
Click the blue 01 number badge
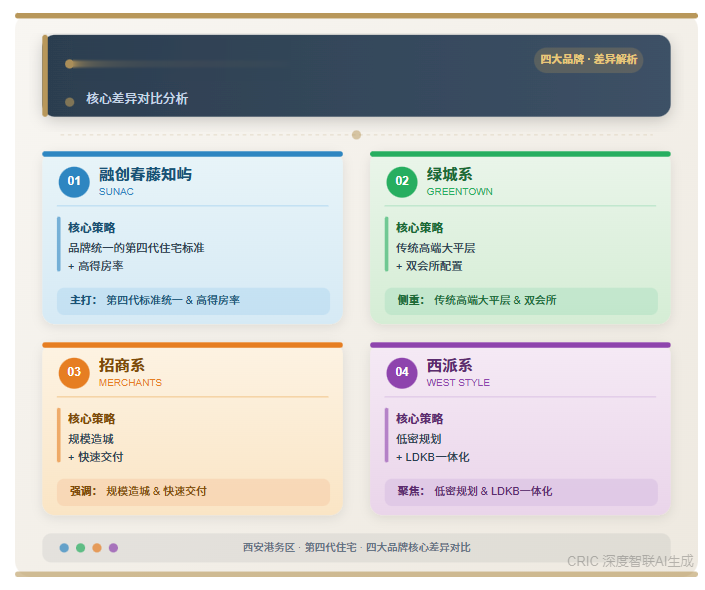[x=74, y=182]
